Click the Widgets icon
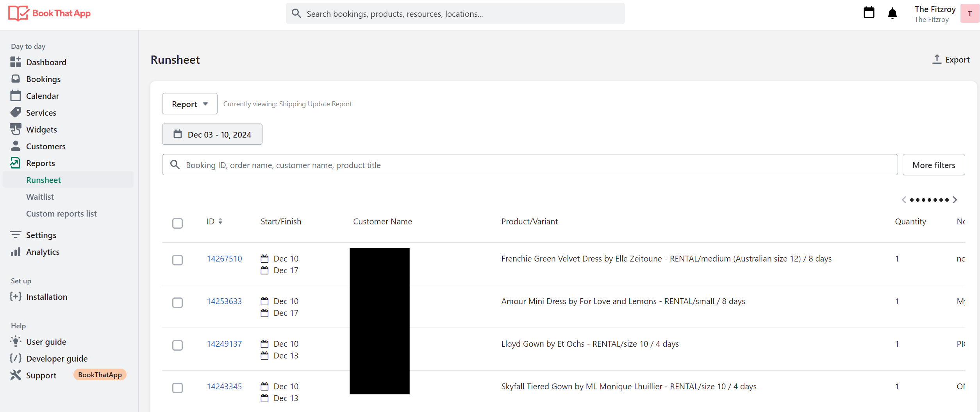 click(x=16, y=129)
